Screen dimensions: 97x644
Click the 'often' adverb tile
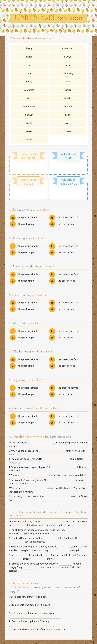click(x=29, y=140)
